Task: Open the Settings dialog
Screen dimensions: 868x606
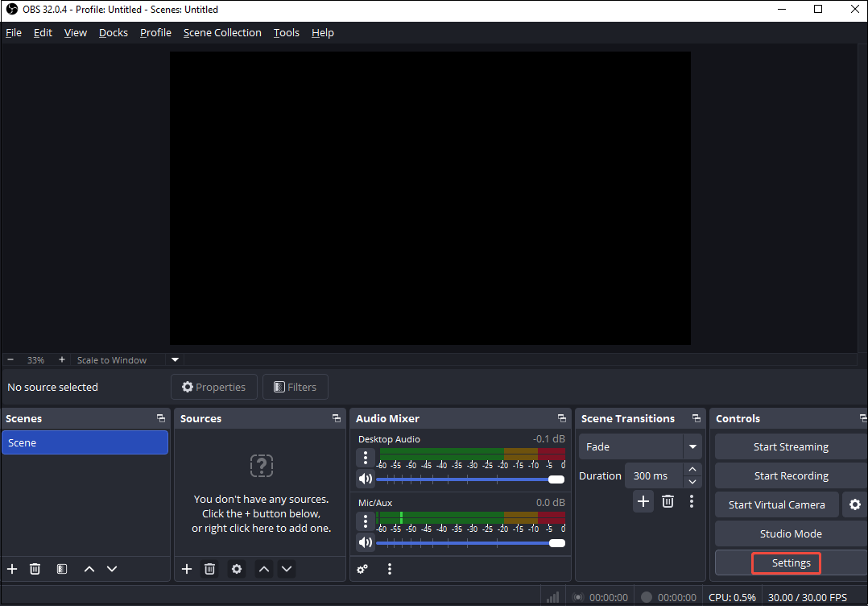Action: coord(786,562)
